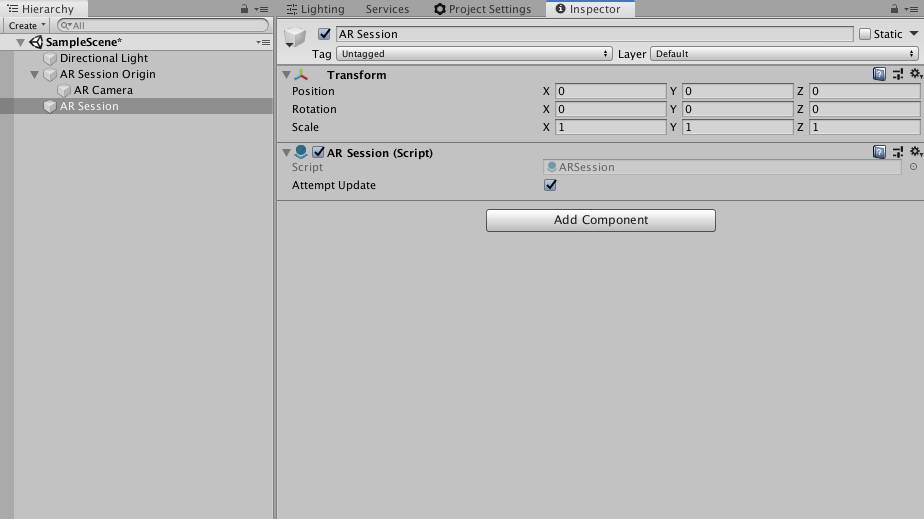924x519 pixels.
Task: Click the Attempt Update label
Action: [334, 185]
